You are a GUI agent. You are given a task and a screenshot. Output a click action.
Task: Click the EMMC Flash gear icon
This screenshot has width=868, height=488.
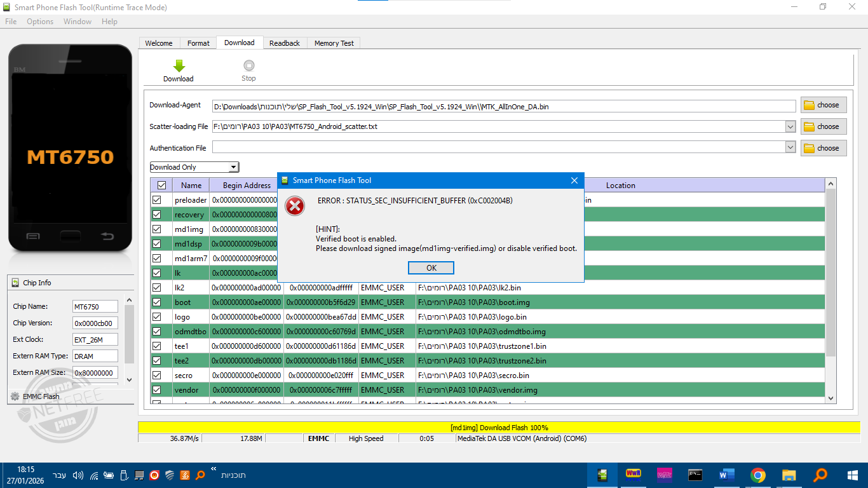[15, 396]
